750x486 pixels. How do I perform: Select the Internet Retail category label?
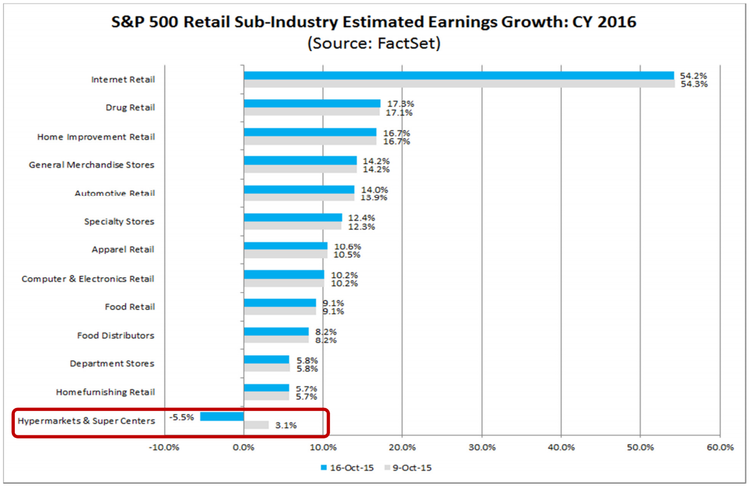click(x=121, y=79)
